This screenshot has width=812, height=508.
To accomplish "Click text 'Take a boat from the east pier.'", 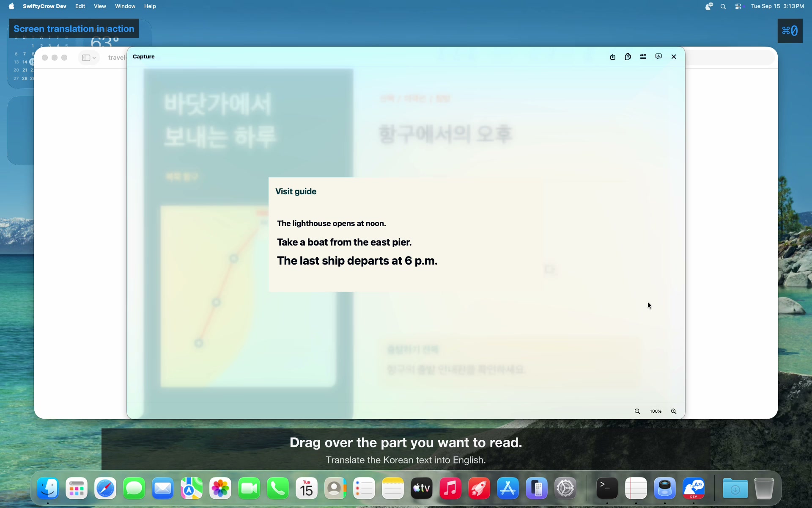I will (x=344, y=242).
